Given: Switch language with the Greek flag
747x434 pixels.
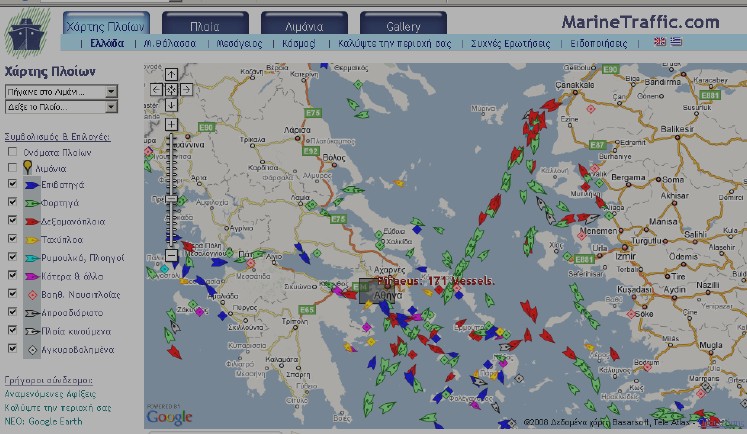Looking at the screenshot, I should [x=676, y=42].
